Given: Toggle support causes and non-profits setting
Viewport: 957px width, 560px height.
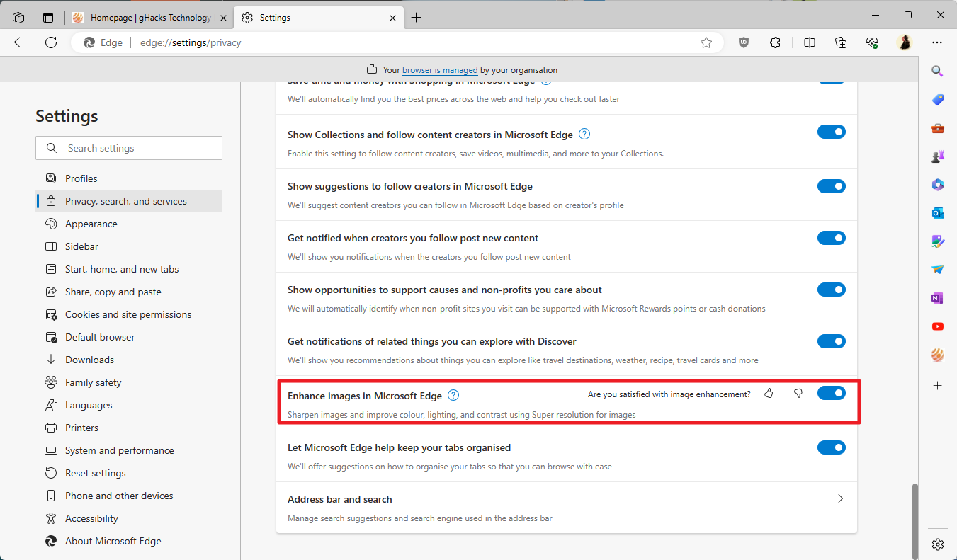Looking at the screenshot, I should (832, 290).
